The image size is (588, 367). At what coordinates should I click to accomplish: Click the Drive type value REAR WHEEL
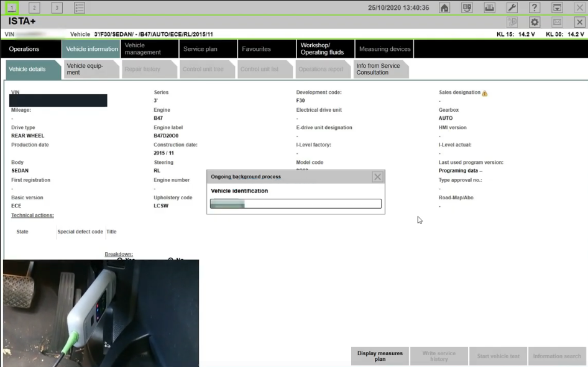point(27,136)
